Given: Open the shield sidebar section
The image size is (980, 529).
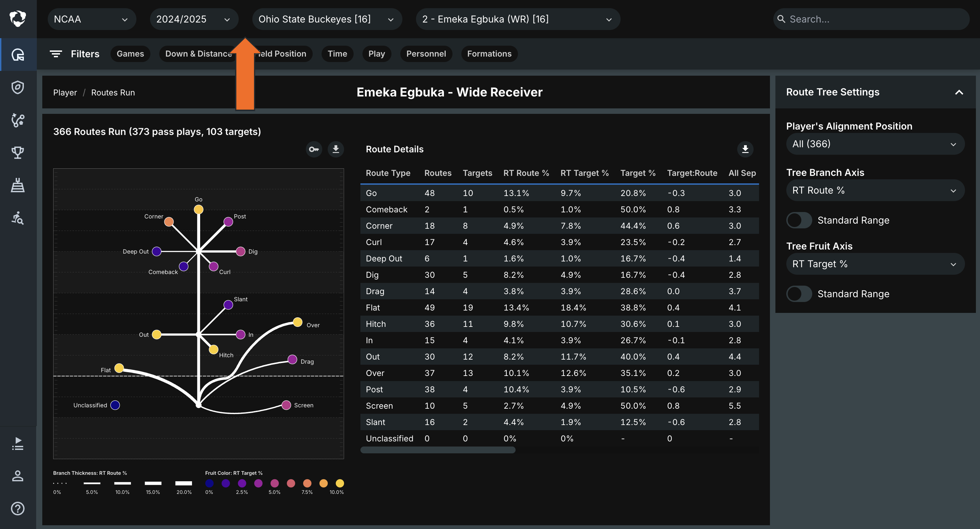Looking at the screenshot, I should pos(17,87).
